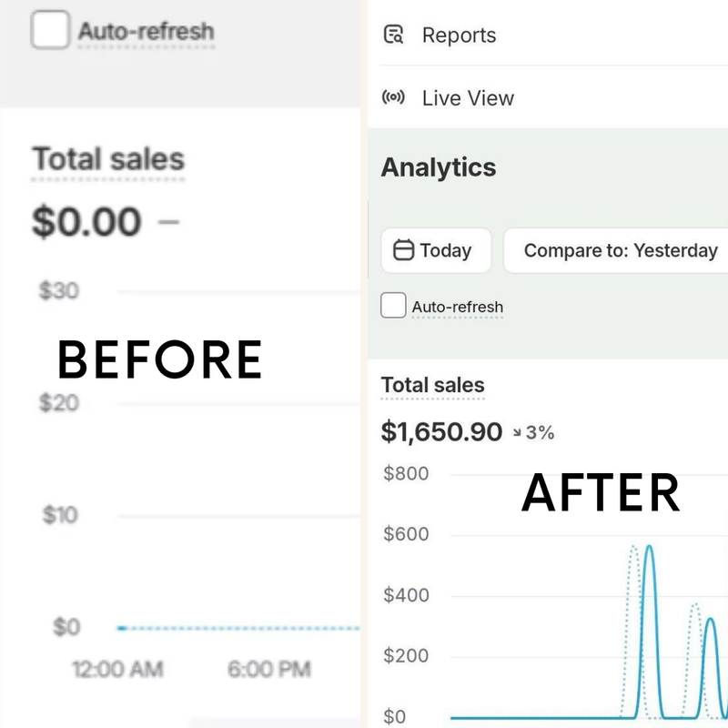Viewport: 728px width, 728px height.
Task: Open the Today date range selector
Action: pos(435,250)
